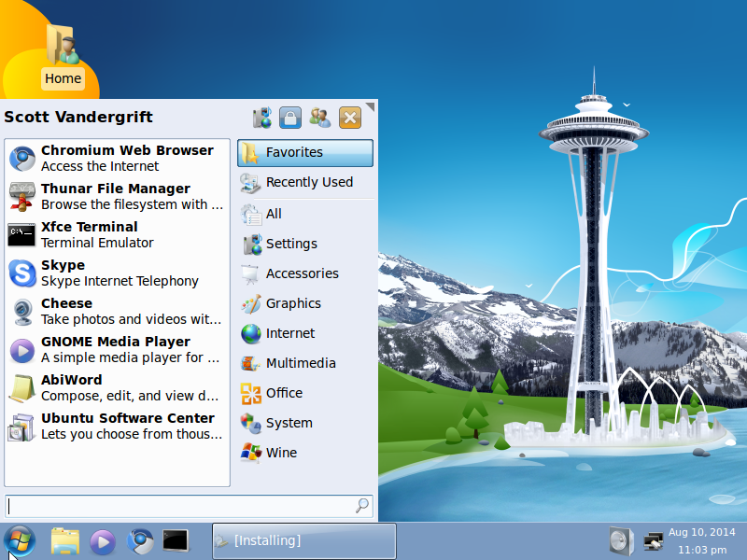This screenshot has height=560, width=747.
Task: Select the Office applications category
Action: click(x=304, y=393)
